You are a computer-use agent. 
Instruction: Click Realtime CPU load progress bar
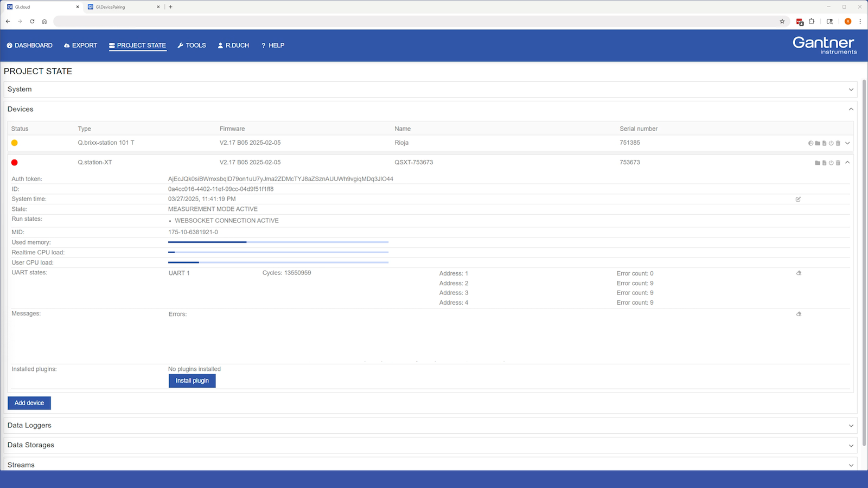pos(278,252)
